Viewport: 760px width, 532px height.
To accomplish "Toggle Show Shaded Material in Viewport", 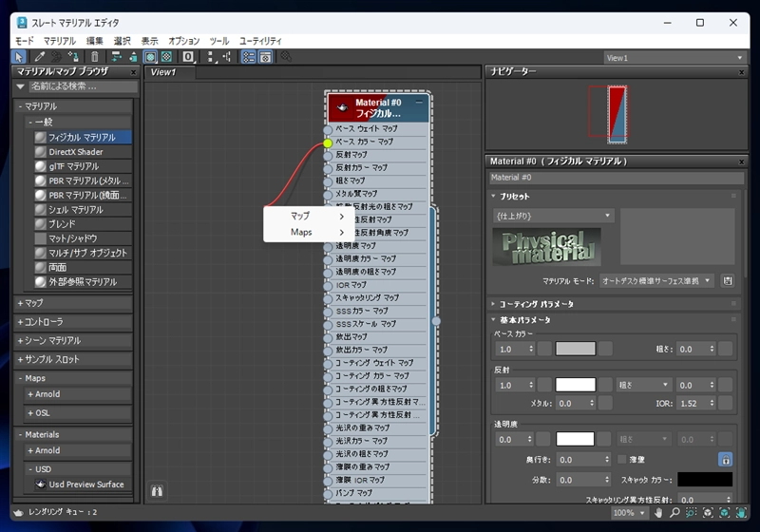I will pyautogui.click(x=151, y=57).
